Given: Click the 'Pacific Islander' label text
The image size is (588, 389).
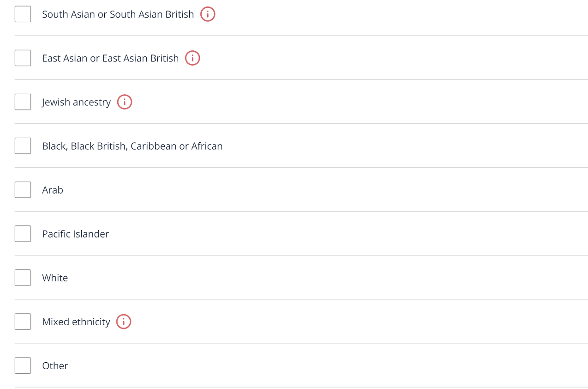Looking at the screenshot, I should (76, 234).
